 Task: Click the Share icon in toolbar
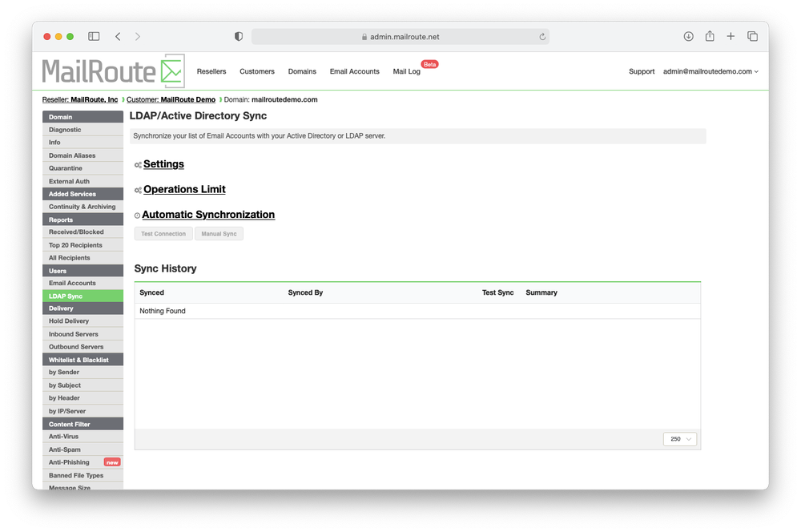[x=710, y=36]
